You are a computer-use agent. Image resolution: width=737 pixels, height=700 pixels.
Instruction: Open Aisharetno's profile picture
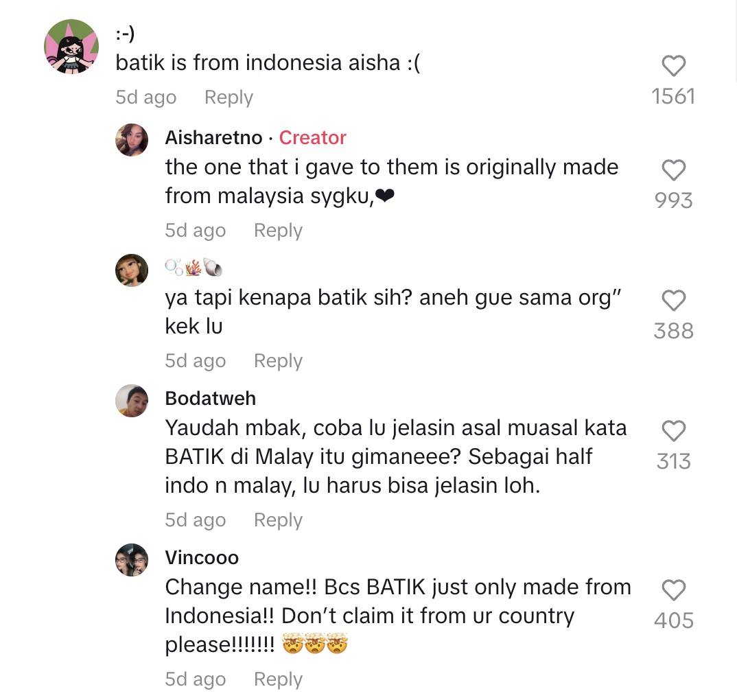(x=132, y=141)
